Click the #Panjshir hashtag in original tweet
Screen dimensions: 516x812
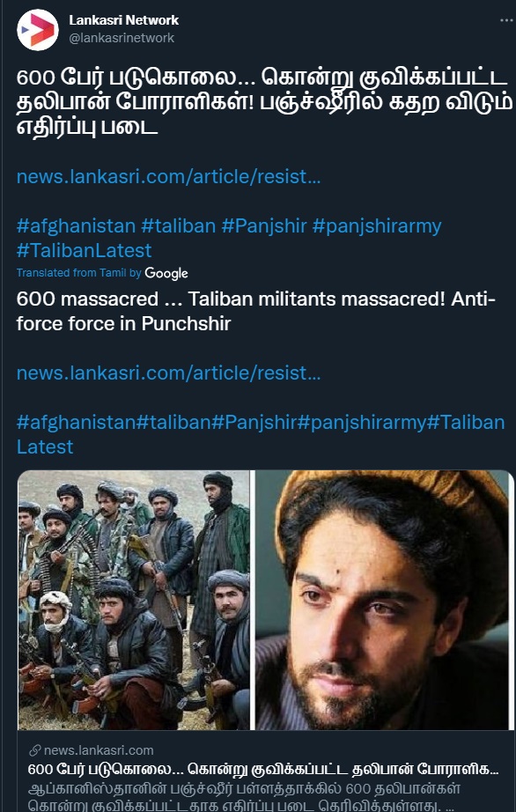point(264,225)
